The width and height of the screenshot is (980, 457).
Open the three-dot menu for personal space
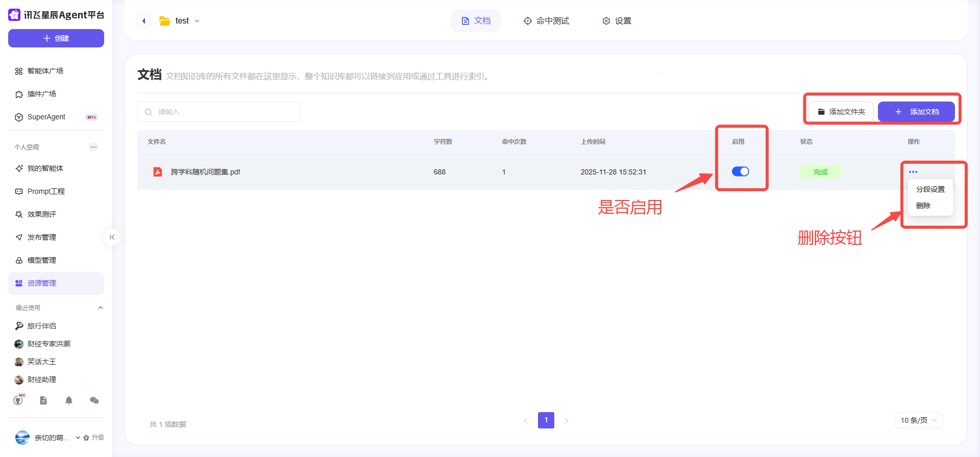click(93, 147)
